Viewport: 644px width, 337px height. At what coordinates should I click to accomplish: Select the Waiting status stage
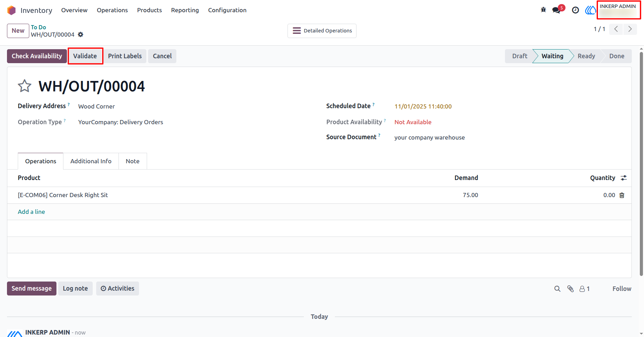[x=552, y=56]
